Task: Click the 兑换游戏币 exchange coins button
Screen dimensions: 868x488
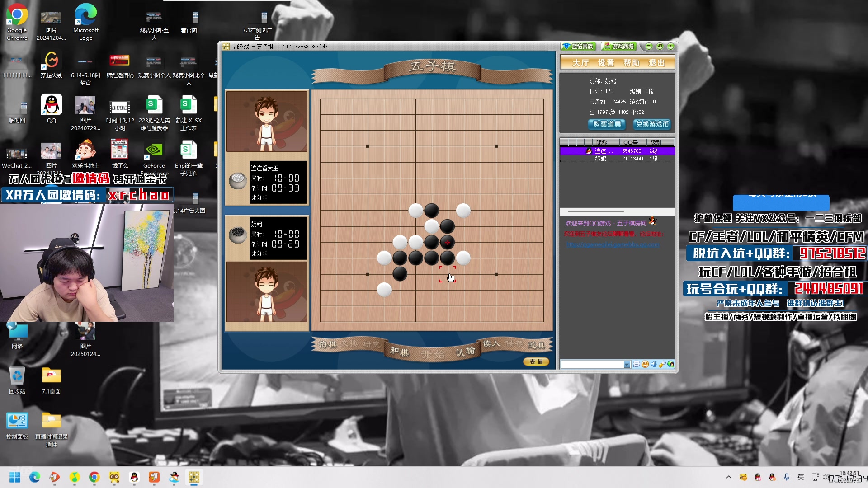Action: (652, 124)
